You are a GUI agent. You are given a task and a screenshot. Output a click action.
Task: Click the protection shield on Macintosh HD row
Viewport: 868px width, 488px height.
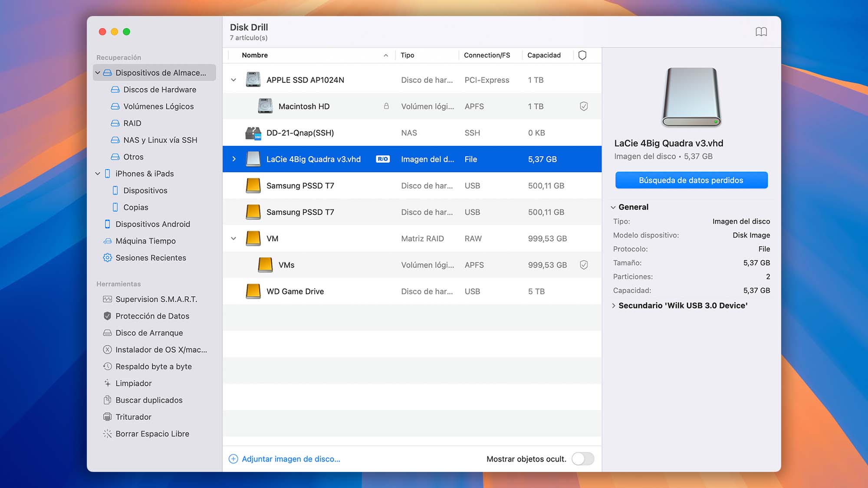pyautogui.click(x=584, y=106)
